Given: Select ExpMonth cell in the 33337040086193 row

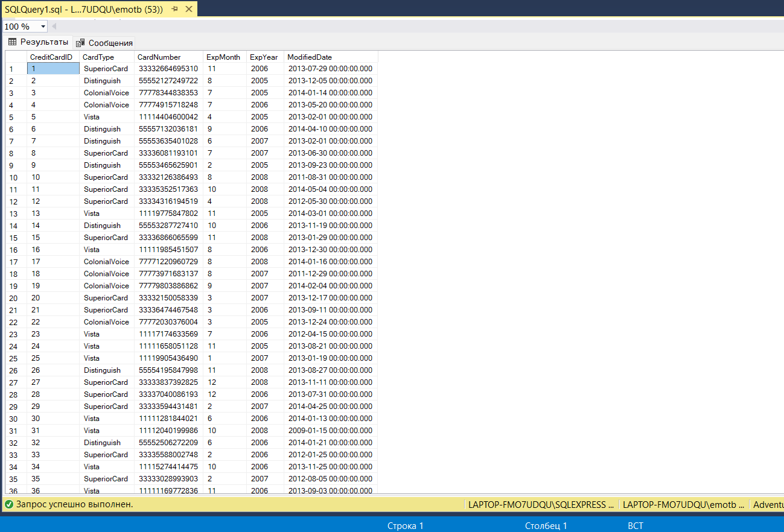Looking at the screenshot, I should (x=225, y=394).
